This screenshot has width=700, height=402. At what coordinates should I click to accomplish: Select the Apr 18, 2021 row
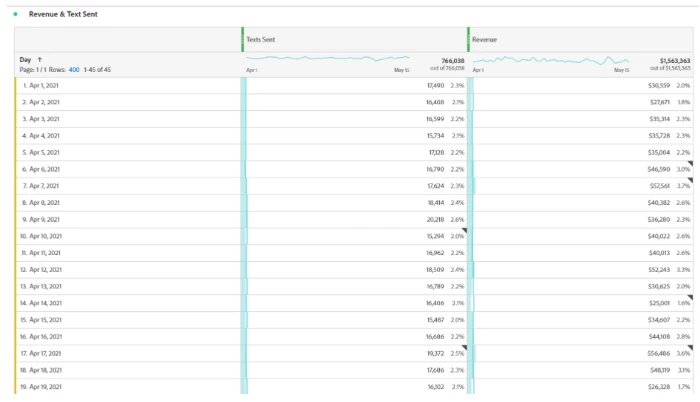pos(354,370)
